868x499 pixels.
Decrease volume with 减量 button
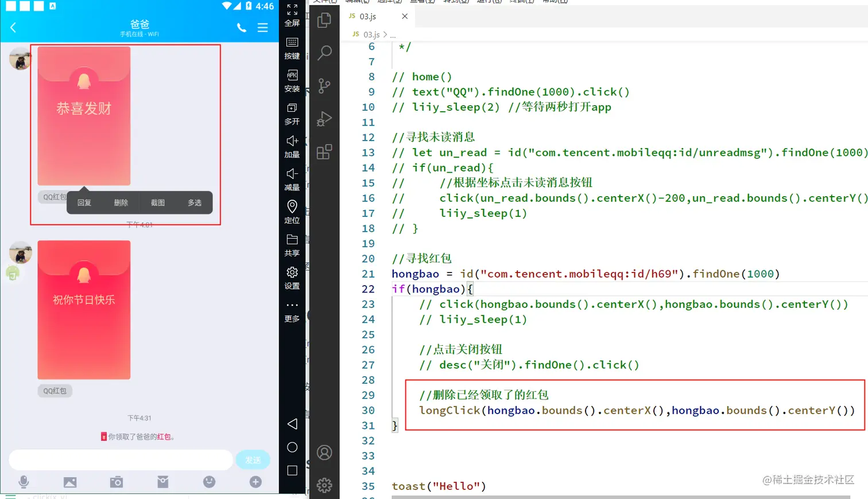pos(292,180)
